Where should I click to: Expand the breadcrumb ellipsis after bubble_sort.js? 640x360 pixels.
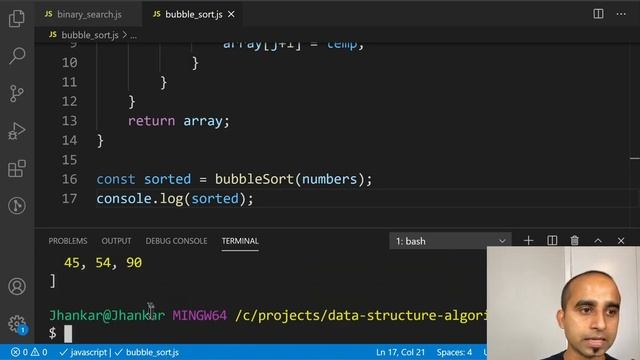pos(133,36)
